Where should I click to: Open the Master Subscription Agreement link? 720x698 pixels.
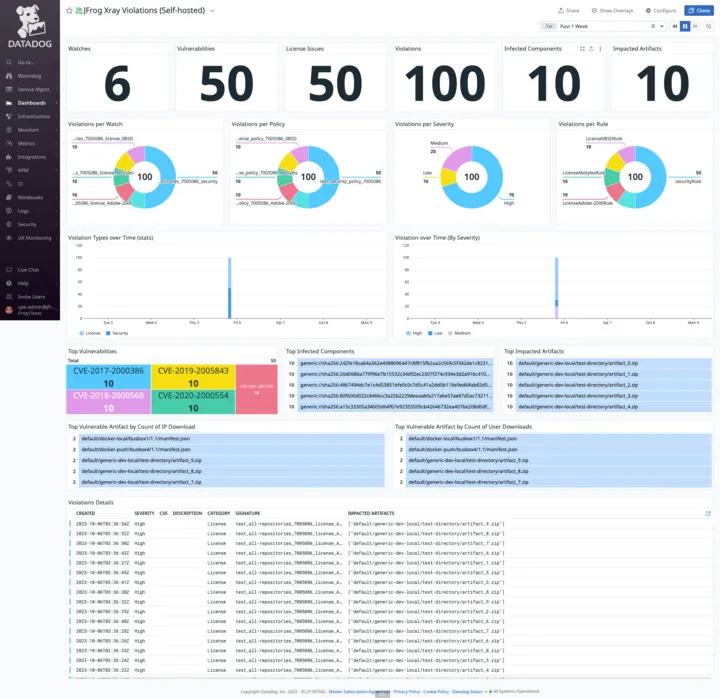[x=359, y=692]
